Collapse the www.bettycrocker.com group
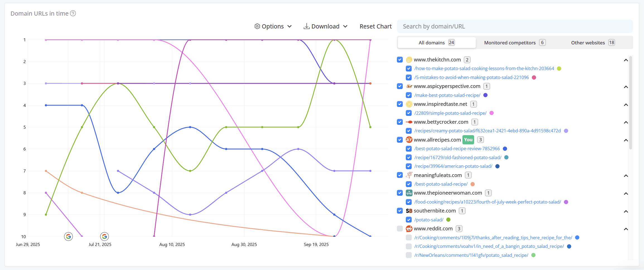Screen dimensions: 644x270 coord(626,122)
